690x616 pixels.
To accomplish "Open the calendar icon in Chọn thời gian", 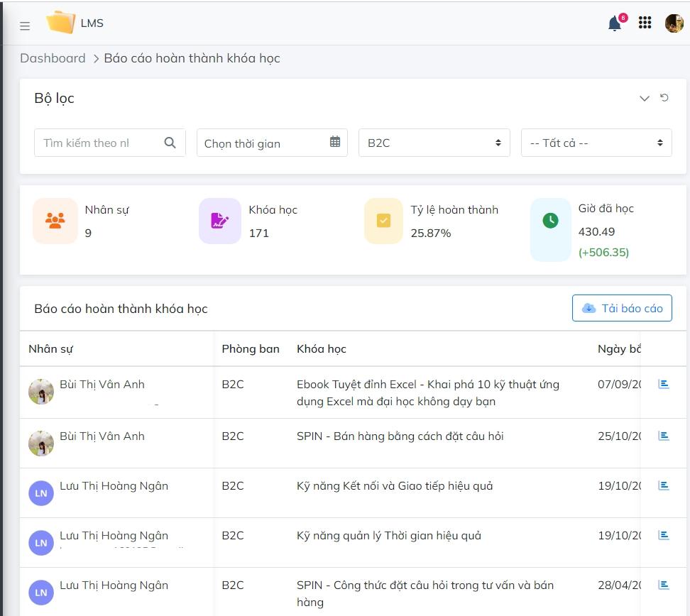I will coord(334,142).
